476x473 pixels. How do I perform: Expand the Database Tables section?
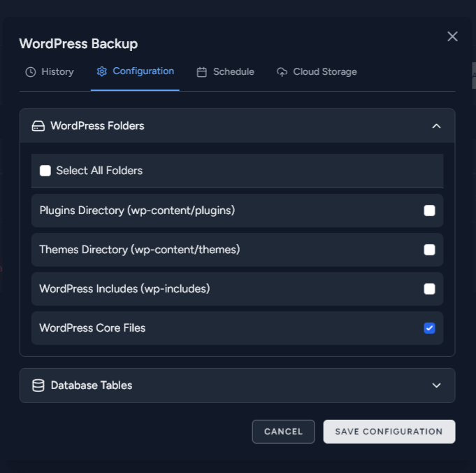(436, 386)
